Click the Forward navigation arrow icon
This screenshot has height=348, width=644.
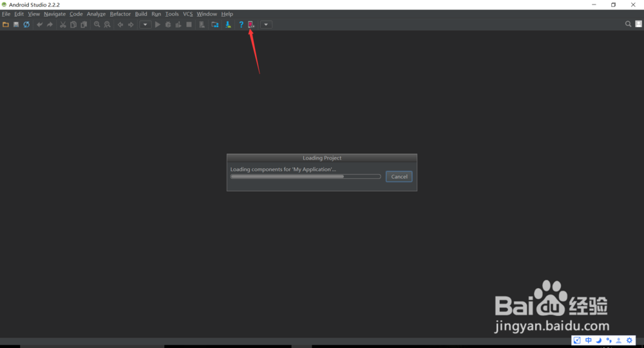tap(131, 24)
